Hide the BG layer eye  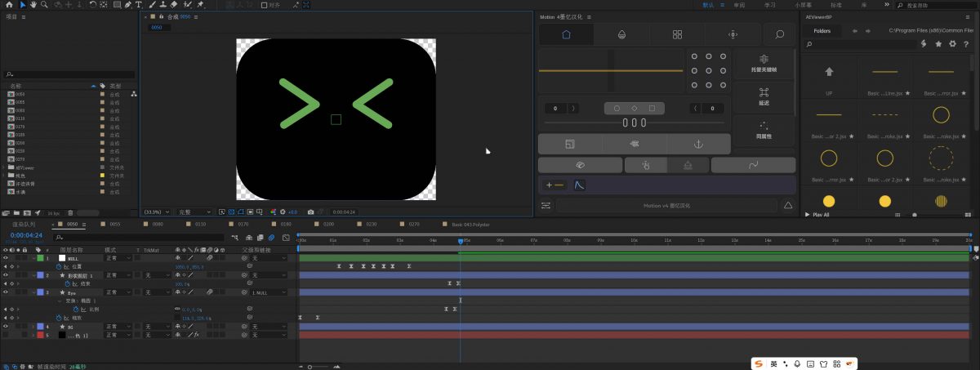click(x=7, y=327)
